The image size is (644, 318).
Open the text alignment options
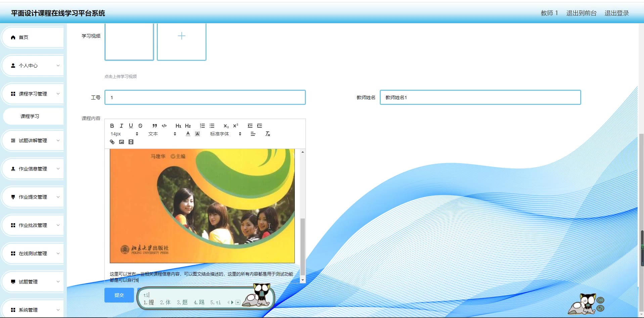pos(253,134)
